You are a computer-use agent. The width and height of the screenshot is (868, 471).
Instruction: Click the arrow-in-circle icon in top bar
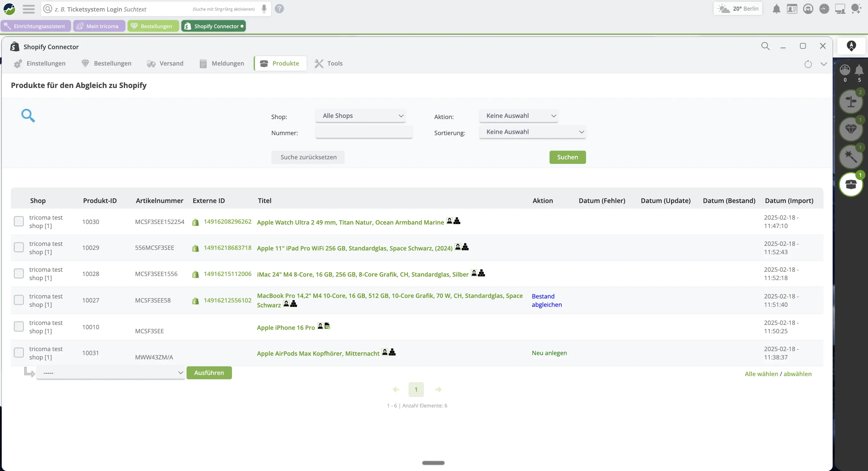(824, 9)
